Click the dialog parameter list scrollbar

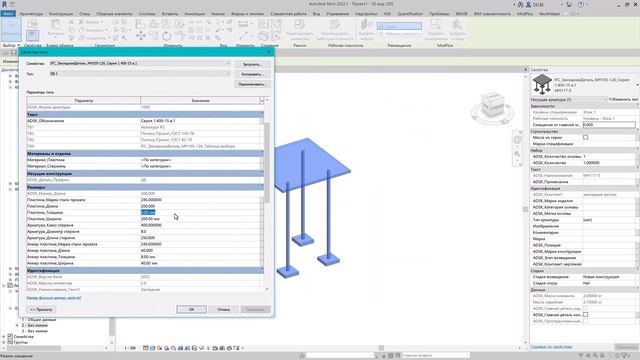tap(267, 163)
